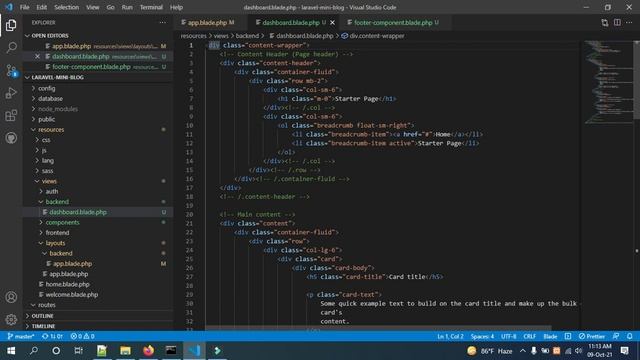The image size is (640, 360).
Task: Open editor more actions ellipsis
Action: tap(629, 23)
